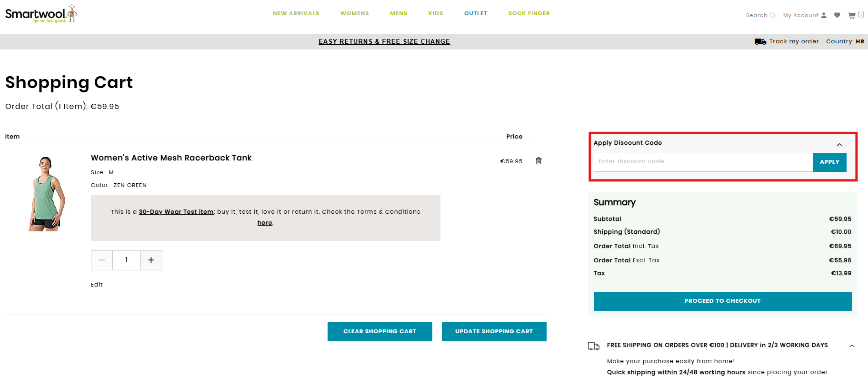Image resolution: width=868 pixels, height=377 pixels.
Task: Increase quantity with the plus button
Action: (x=151, y=260)
